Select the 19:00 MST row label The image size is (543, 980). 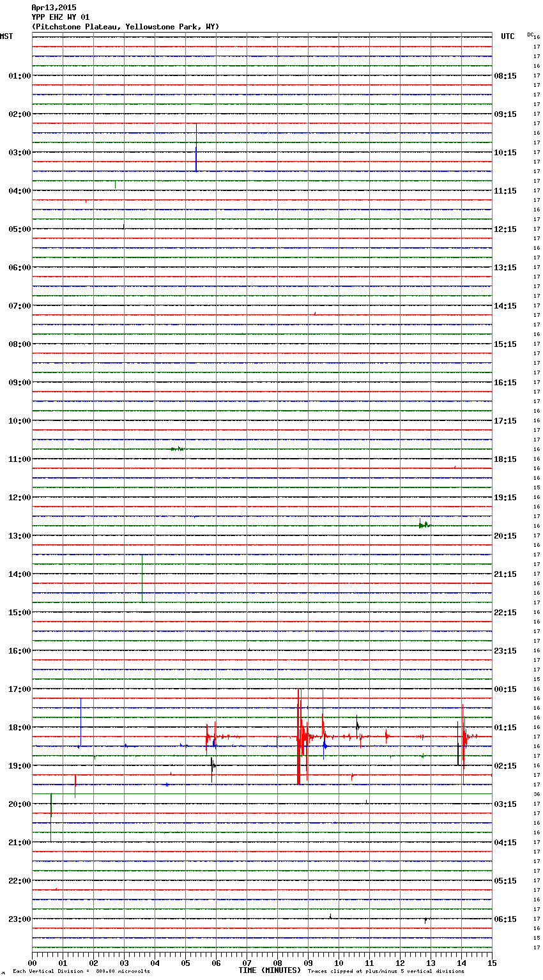(20, 766)
